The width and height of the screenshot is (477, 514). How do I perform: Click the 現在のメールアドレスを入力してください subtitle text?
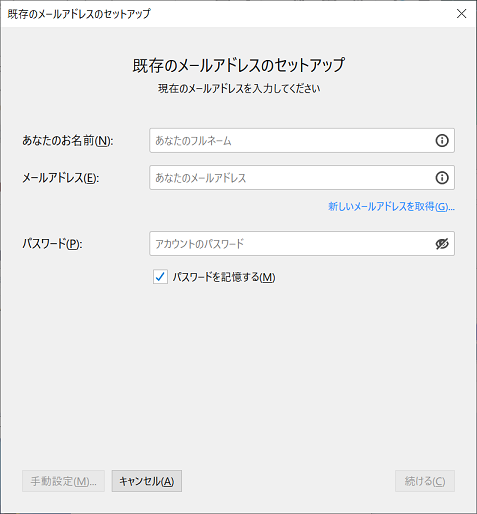click(239, 89)
